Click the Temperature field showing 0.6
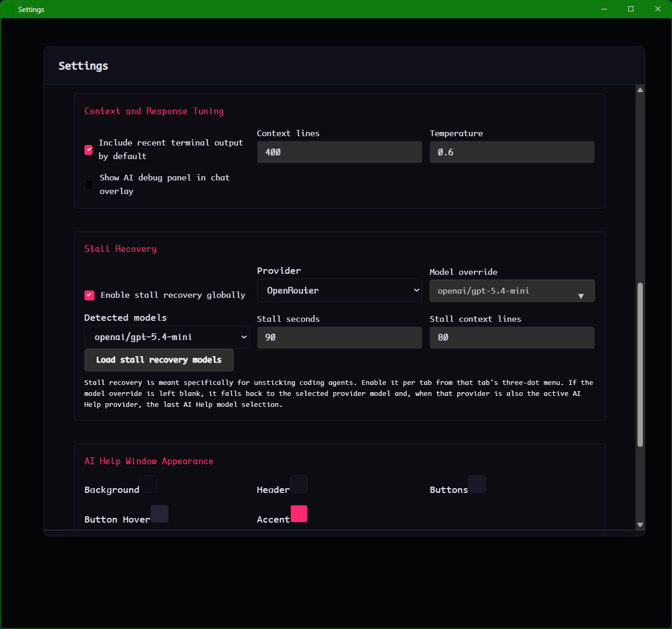Image resolution: width=672 pixels, height=629 pixels. tap(512, 152)
